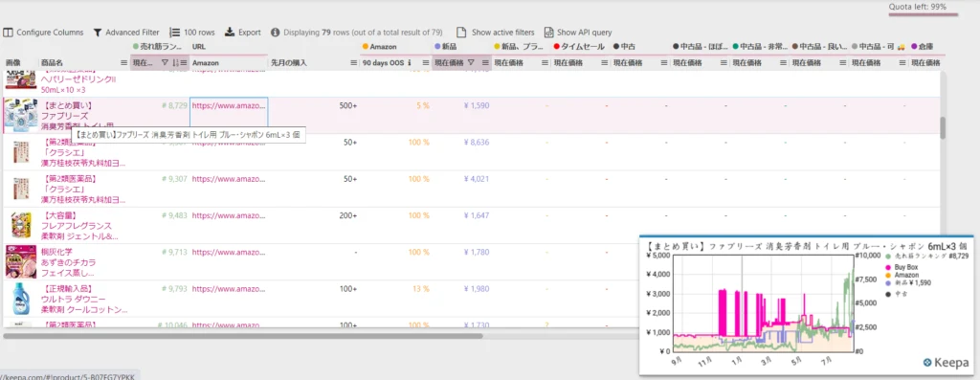Show API query
Viewport: 980px width, 380px height.
[x=578, y=33]
